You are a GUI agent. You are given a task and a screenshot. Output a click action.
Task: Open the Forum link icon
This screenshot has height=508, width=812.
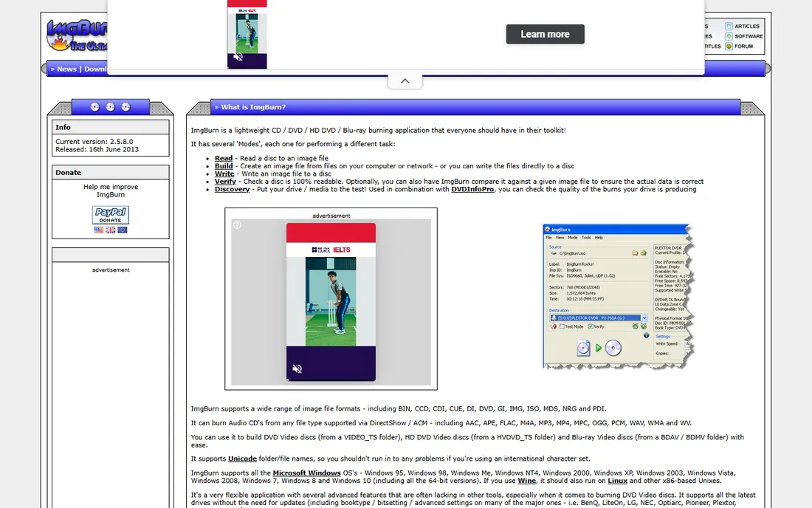(729, 46)
